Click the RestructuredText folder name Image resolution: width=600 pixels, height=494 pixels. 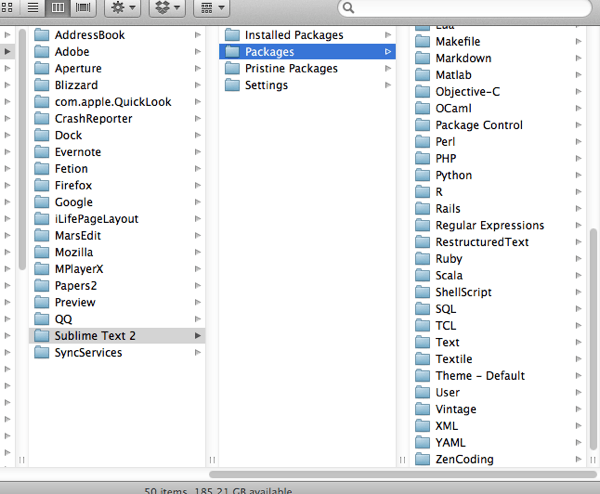tap(482, 242)
